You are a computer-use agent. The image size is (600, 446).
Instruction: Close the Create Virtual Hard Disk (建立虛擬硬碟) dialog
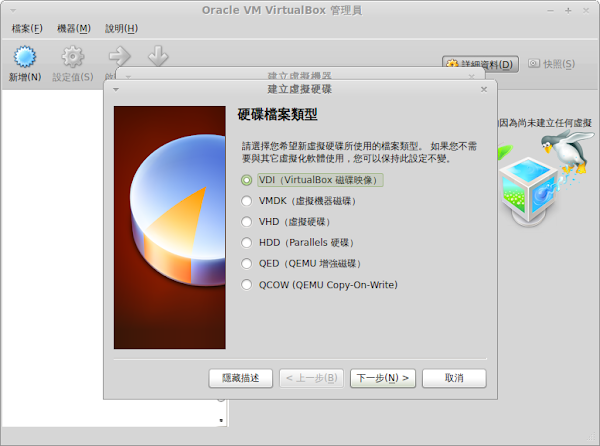pos(484,90)
